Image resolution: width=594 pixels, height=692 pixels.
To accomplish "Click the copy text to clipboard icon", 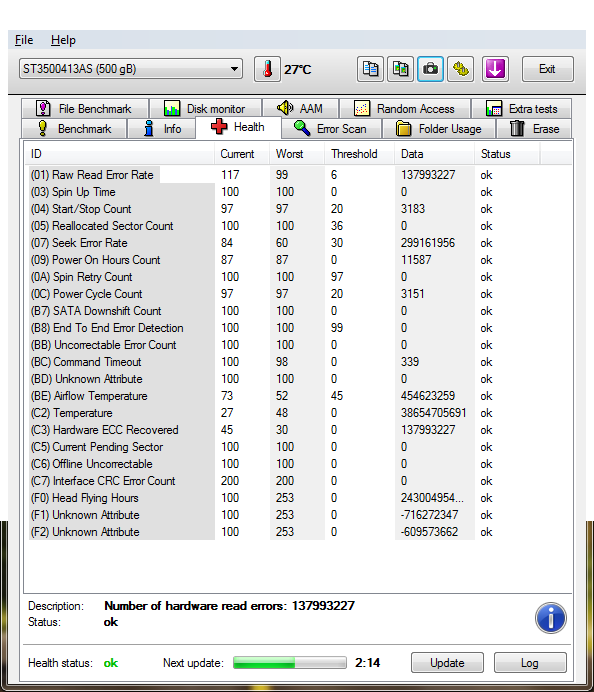I will coord(370,69).
